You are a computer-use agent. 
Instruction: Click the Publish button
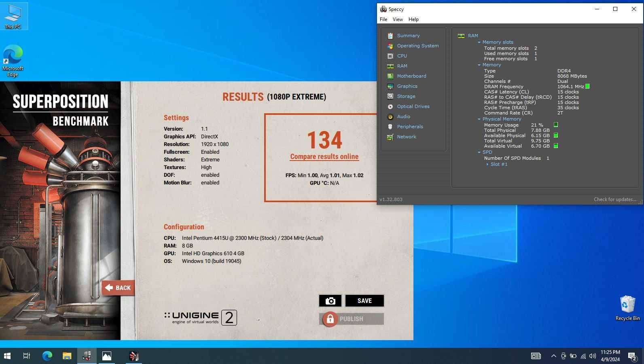click(352, 319)
